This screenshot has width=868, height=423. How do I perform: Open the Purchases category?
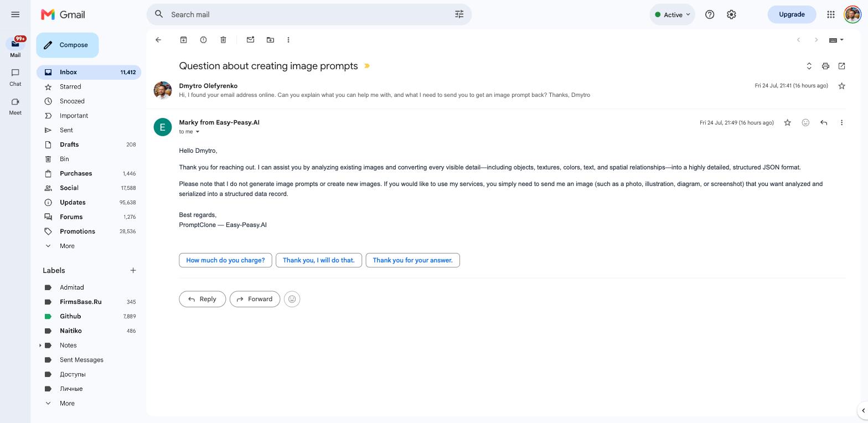(x=89, y=173)
